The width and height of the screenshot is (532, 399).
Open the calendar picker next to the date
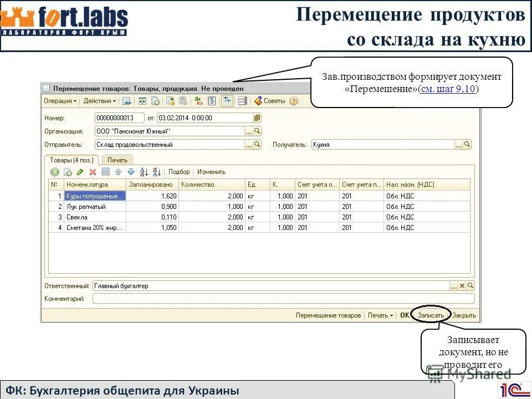click(257, 117)
